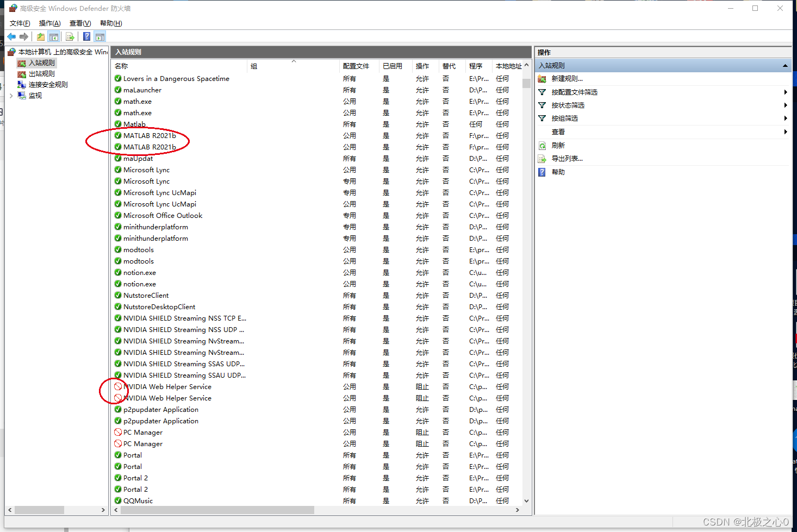The width and height of the screenshot is (797, 532).
Task: Click the horizontal scrollbar thumb of tree pane
Action: click(39, 510)
